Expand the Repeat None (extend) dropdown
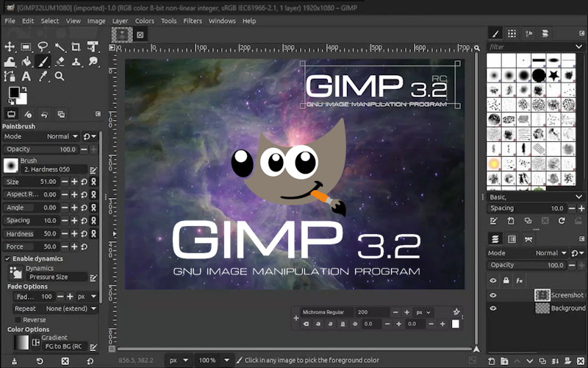588x368 pixels. pos(71,309)
